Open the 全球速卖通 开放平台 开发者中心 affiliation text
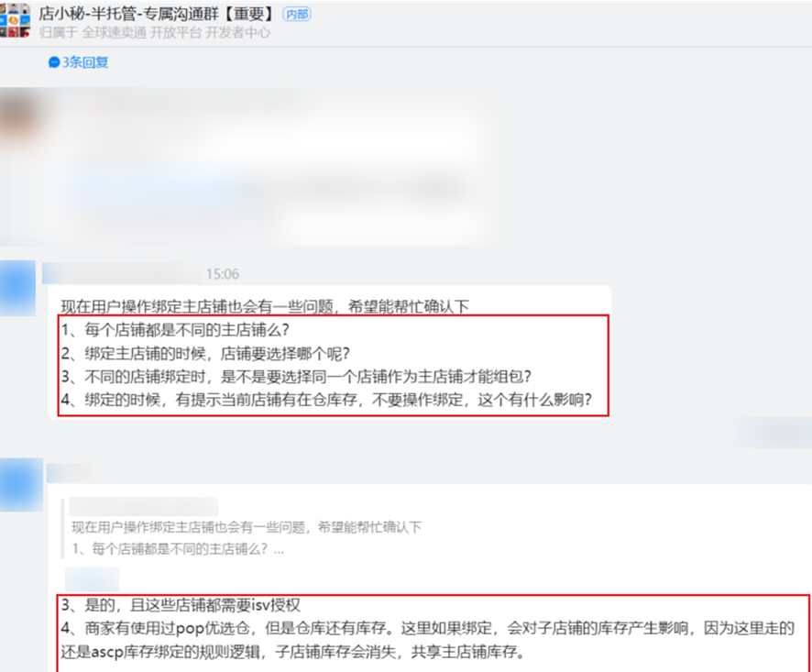Screen dimensions: 812x672 (155, 33)
